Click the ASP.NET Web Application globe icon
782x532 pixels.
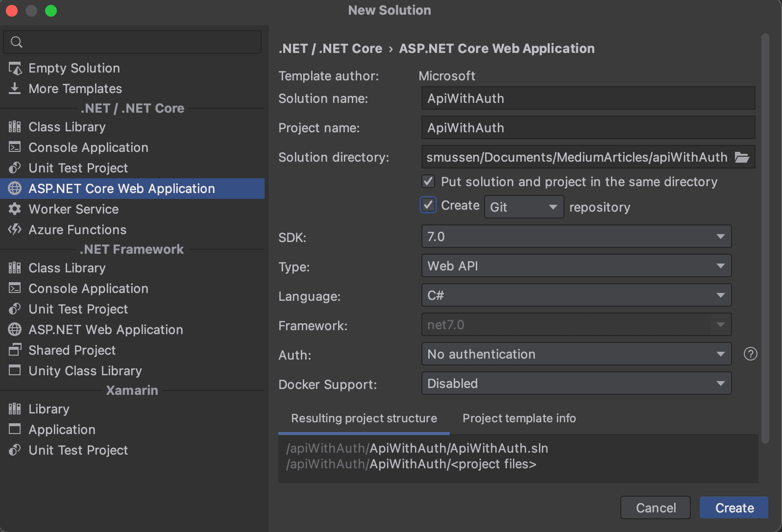[15, 330]
